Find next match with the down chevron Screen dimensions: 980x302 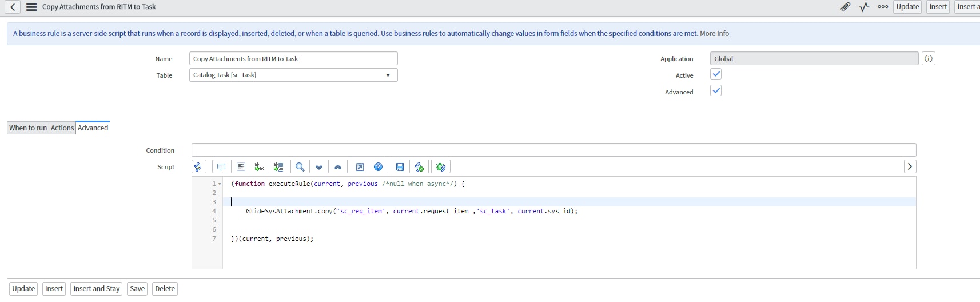[x=319, y=166]
